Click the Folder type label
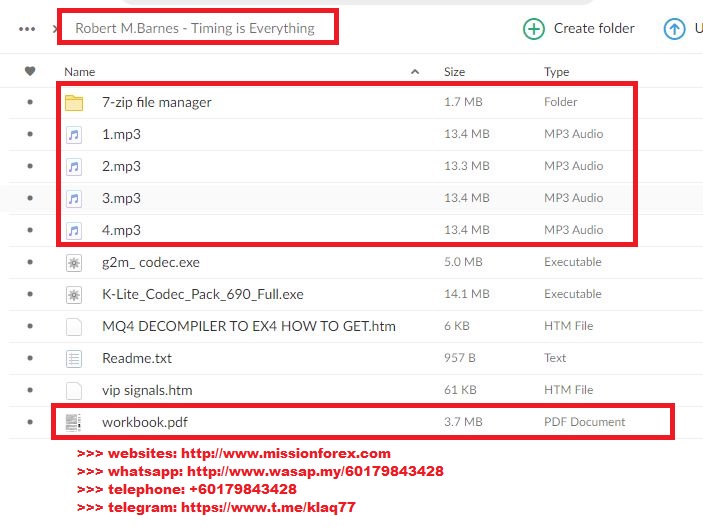The image size is (703, 529). pos(560,102)
